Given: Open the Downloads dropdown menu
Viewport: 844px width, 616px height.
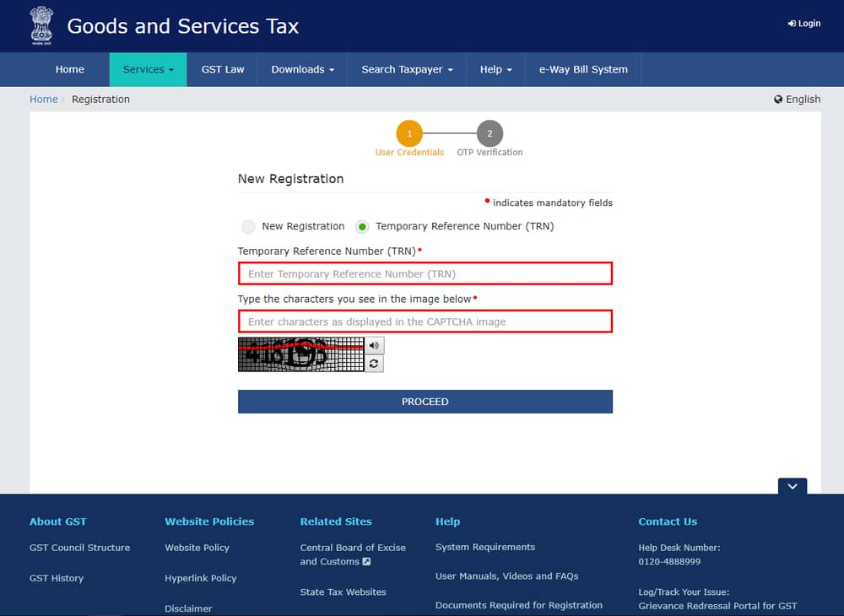Looking at the screenshot, I should point(301,69).
